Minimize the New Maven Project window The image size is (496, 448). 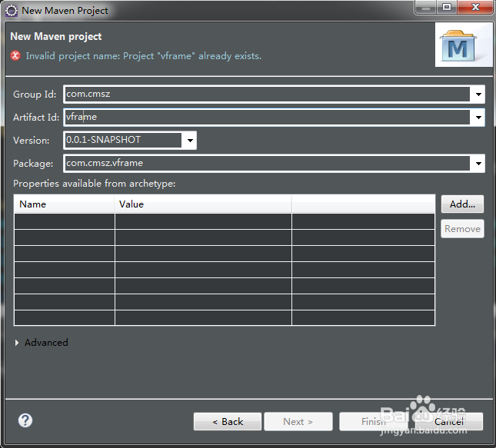[426, 7]
